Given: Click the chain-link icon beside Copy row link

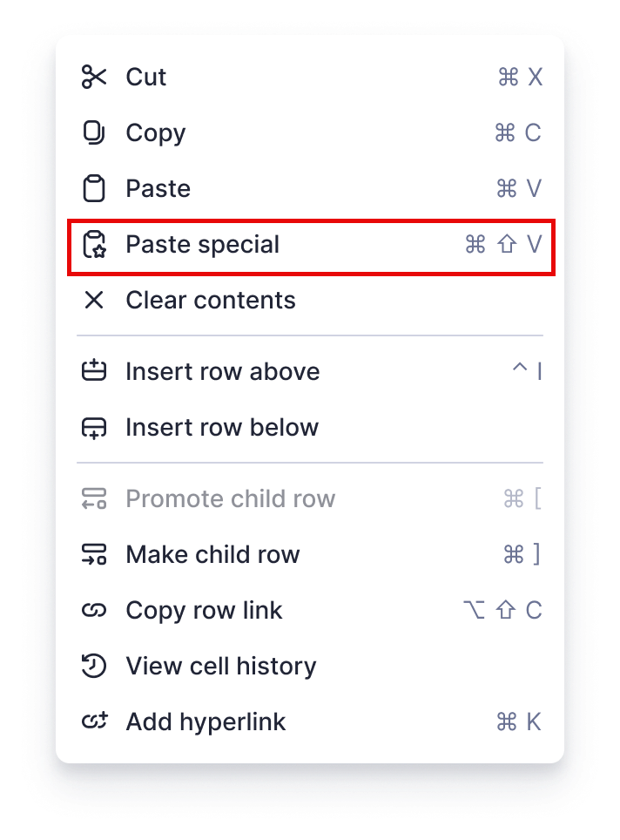Looking at the screenshot, I should (x=96, y=610).
